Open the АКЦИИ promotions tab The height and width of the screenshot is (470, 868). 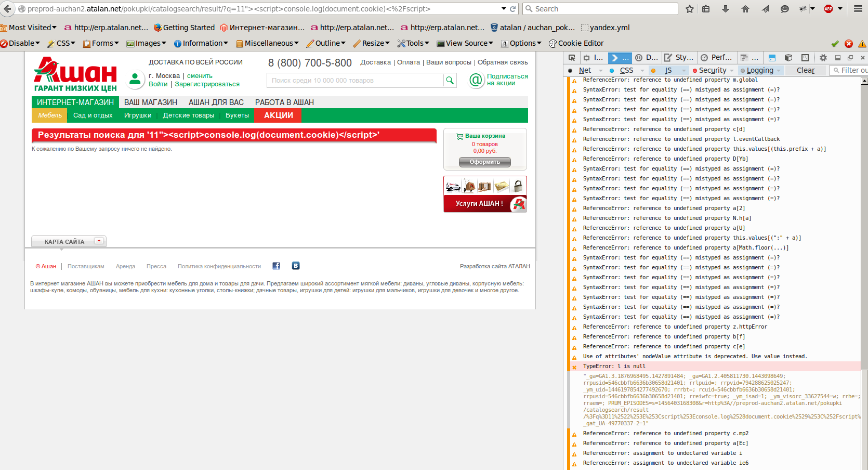tap(278, 115)
